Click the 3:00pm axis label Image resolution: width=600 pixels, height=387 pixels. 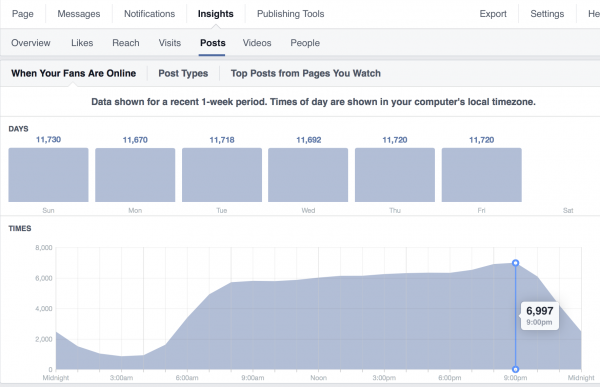pos(384,378)
